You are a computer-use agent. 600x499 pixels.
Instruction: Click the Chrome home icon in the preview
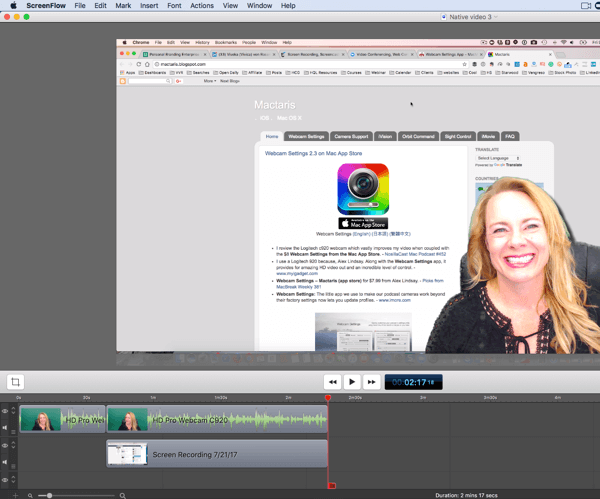pyautogui.click(x=147, y=64)
